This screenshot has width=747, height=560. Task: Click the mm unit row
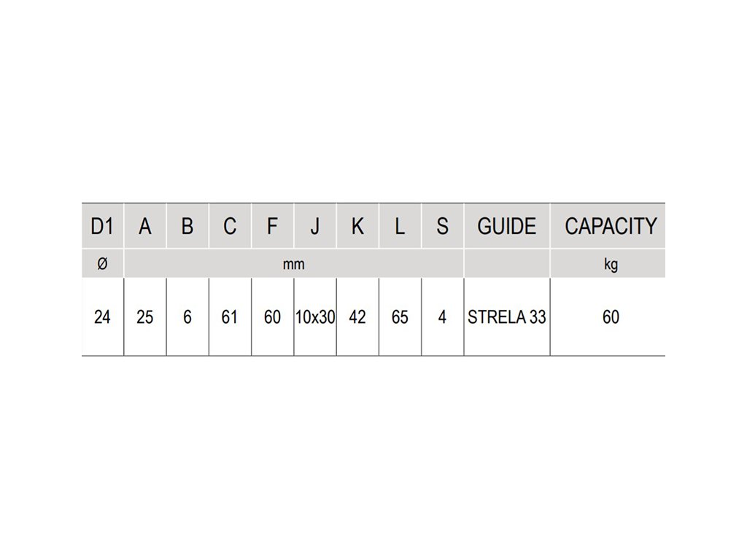click(293, 263)
